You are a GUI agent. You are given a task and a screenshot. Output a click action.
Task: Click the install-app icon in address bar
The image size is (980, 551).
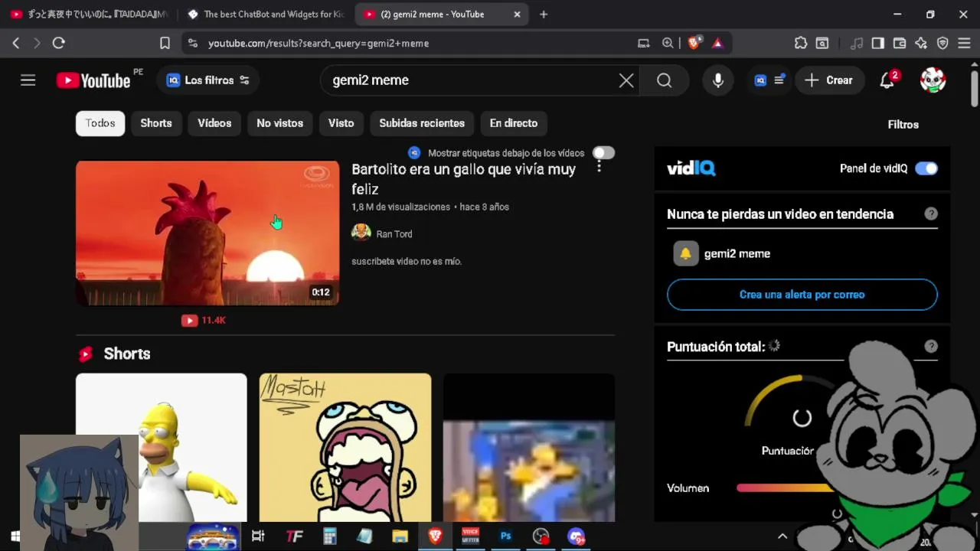[644, 44]
